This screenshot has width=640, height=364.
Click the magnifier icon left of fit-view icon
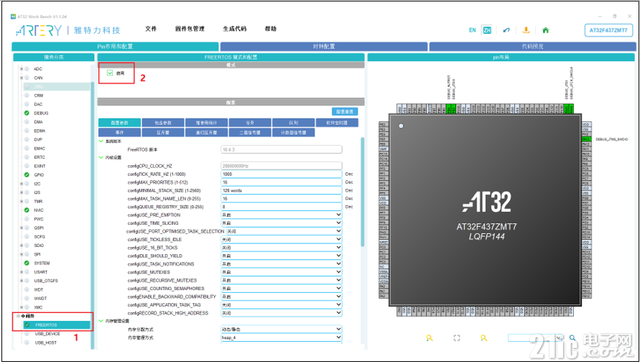coord(430,338)
